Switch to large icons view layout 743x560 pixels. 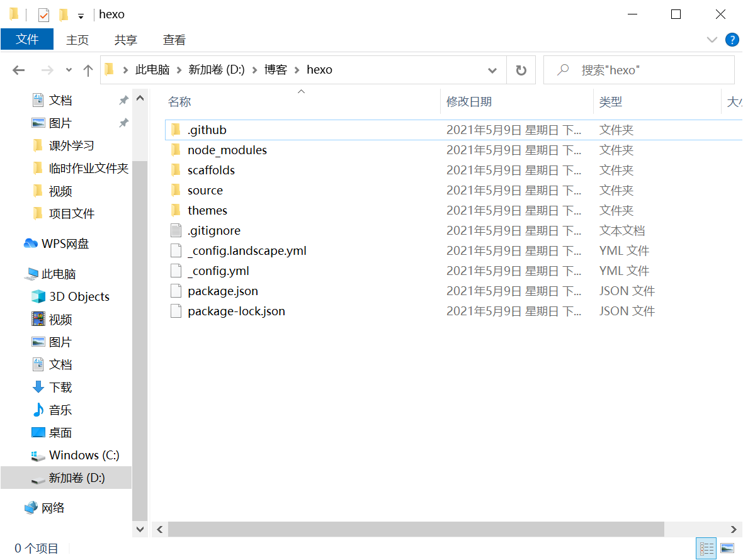tap(727, 548)
